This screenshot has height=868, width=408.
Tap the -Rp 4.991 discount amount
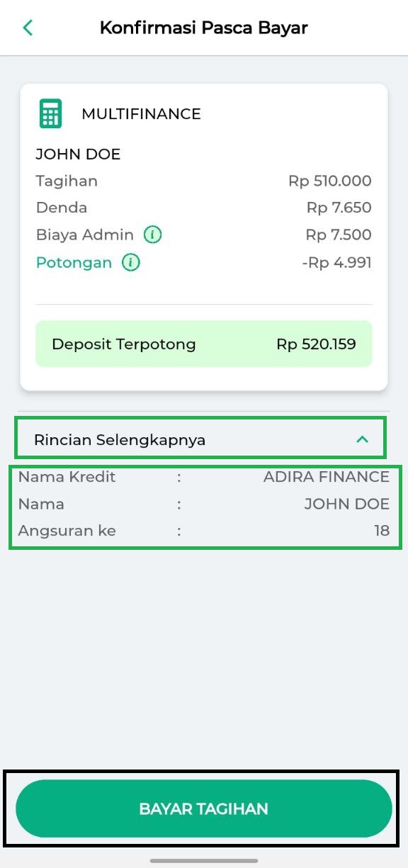coord(336,263)
